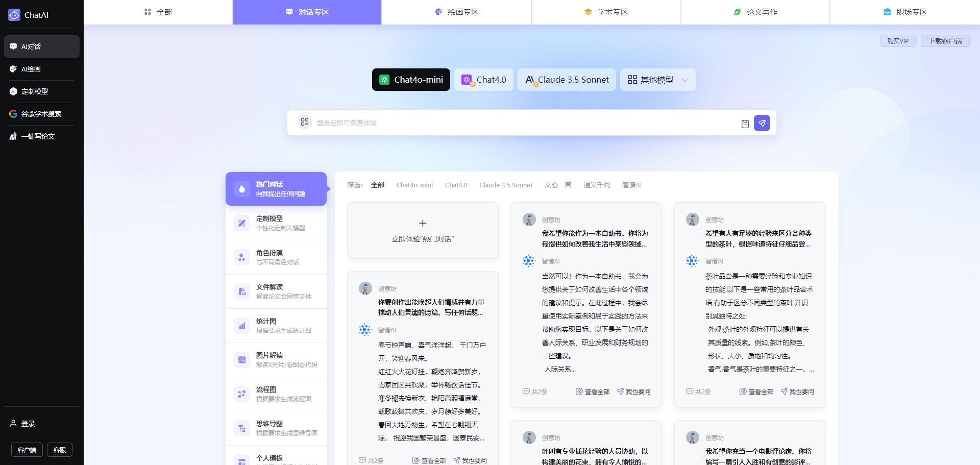Open 谷歌学术搜索 in the sidebar
Screen dimensions: 980x465
point(42,114)
